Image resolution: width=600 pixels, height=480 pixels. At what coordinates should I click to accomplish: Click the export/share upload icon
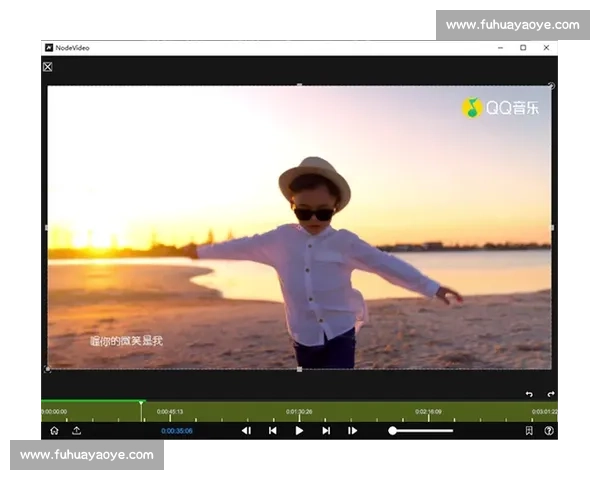point(76,431)
